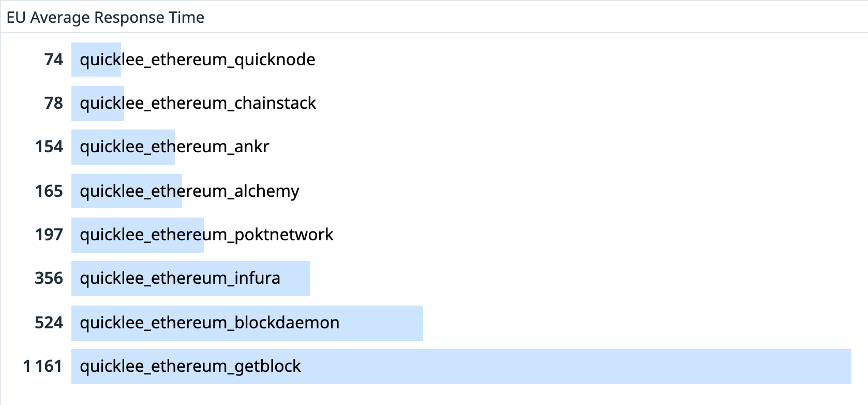Click the quicklee_ethereum_blockdaemon bar

coord(247,323)
